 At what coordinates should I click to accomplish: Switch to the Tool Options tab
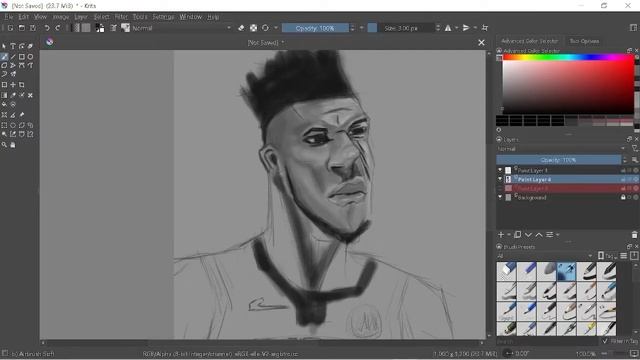[x=584, y=41]
